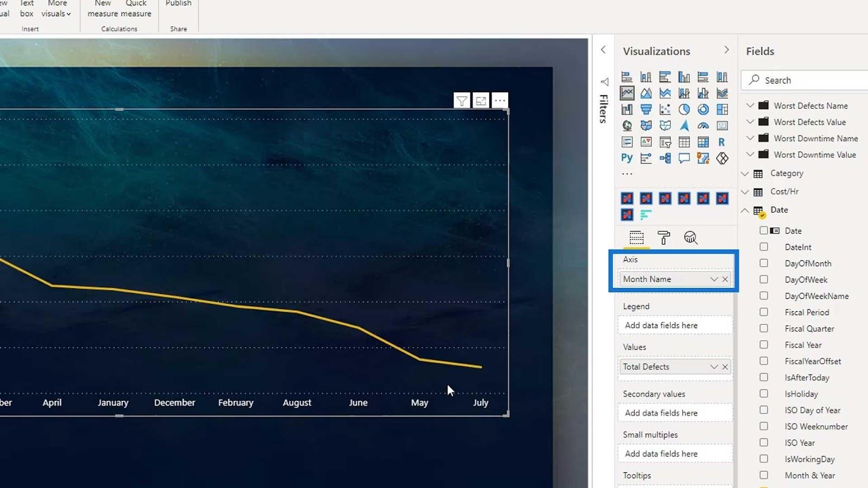Select the Python visual

pyautogui.click(x=627, y=158)
